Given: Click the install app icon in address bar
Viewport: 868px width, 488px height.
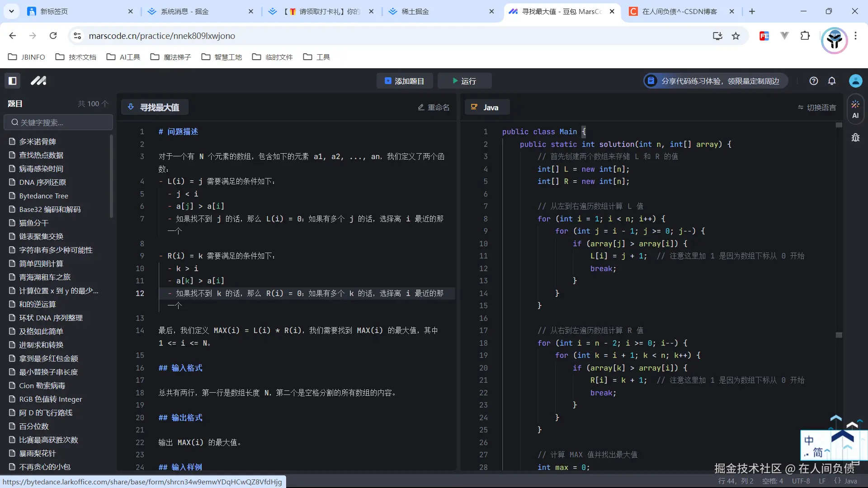Looking at the screenshot, I should coord(717,36).
